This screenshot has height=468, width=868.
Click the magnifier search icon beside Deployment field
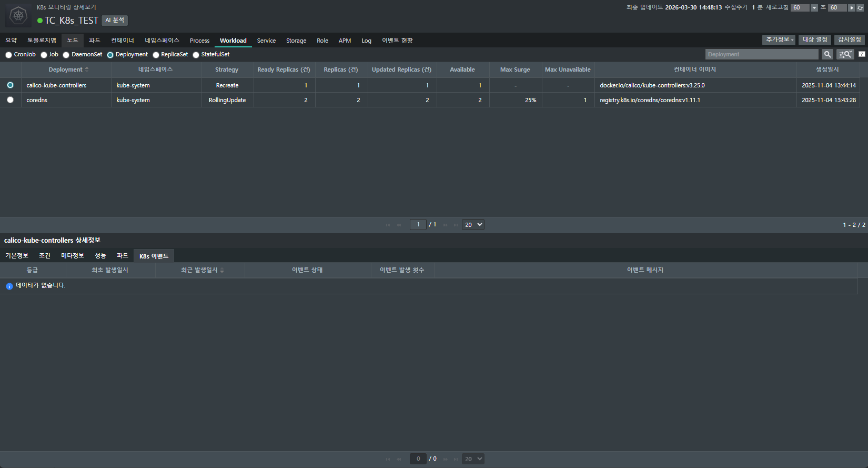pos(827,54)
